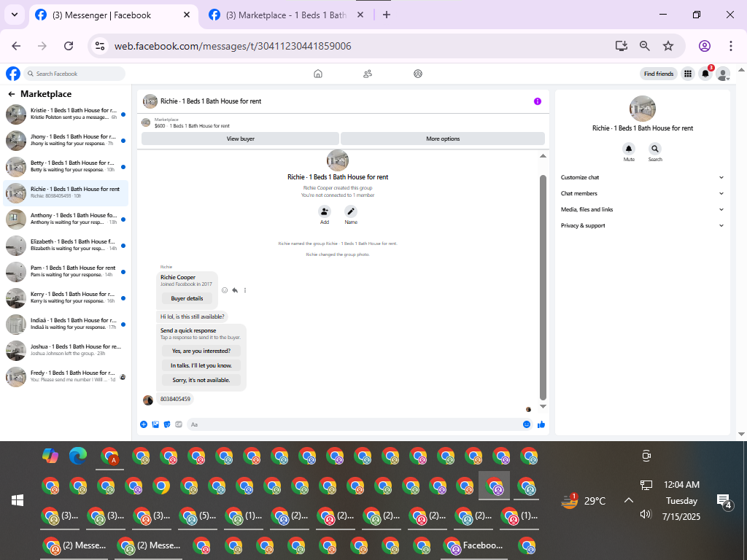Mute this conversation with bell icon
The width and height of the screenshot is (747, 560).
point(629,149)
